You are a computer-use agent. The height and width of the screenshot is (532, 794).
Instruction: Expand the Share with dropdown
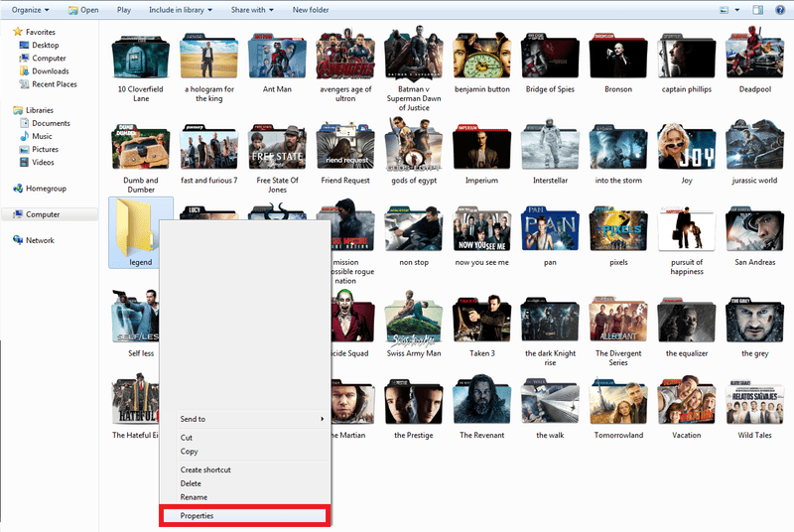pos(252,10)
